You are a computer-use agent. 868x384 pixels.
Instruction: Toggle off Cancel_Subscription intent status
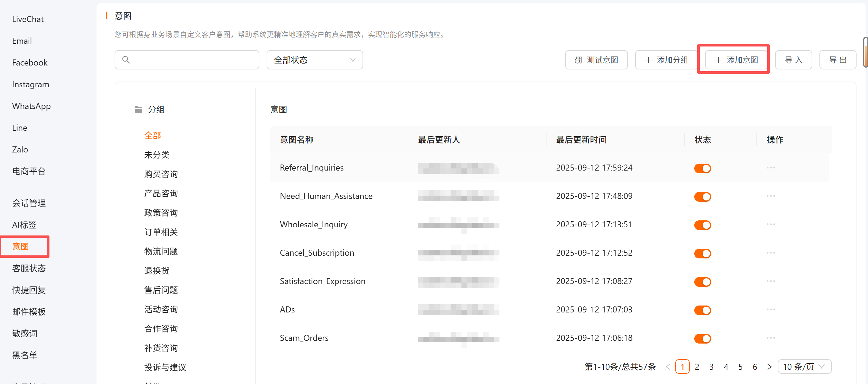point(702,253)
